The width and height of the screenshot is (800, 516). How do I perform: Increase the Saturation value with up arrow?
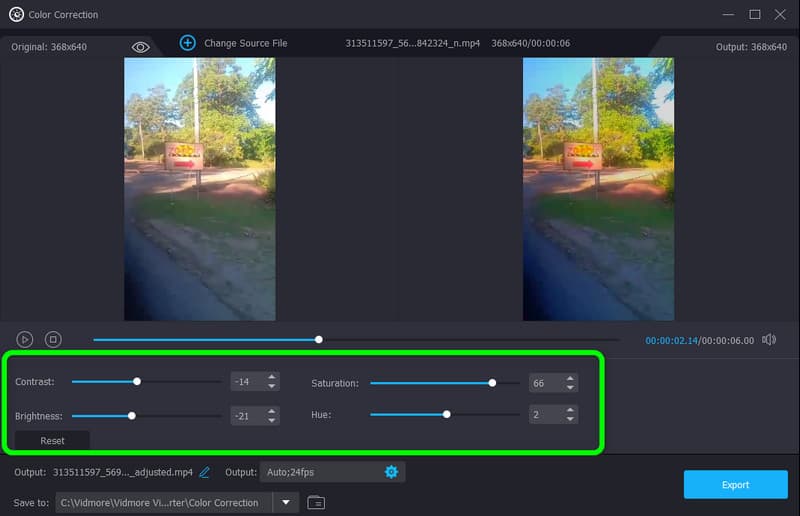(x=570, y=378)
